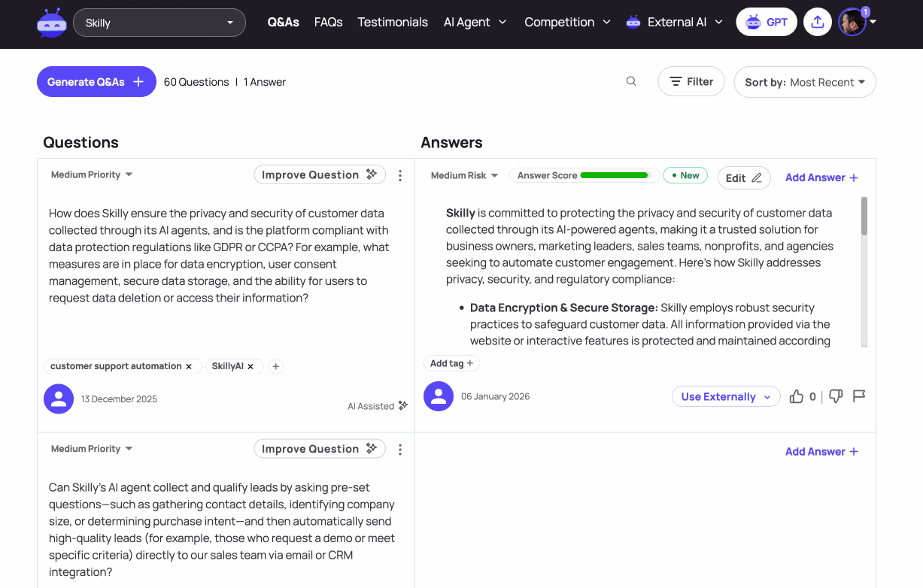The width and height of the screenshot is (923, 588).
Task: Switch to the Q&As tab
Action: (x=283, y=23)
